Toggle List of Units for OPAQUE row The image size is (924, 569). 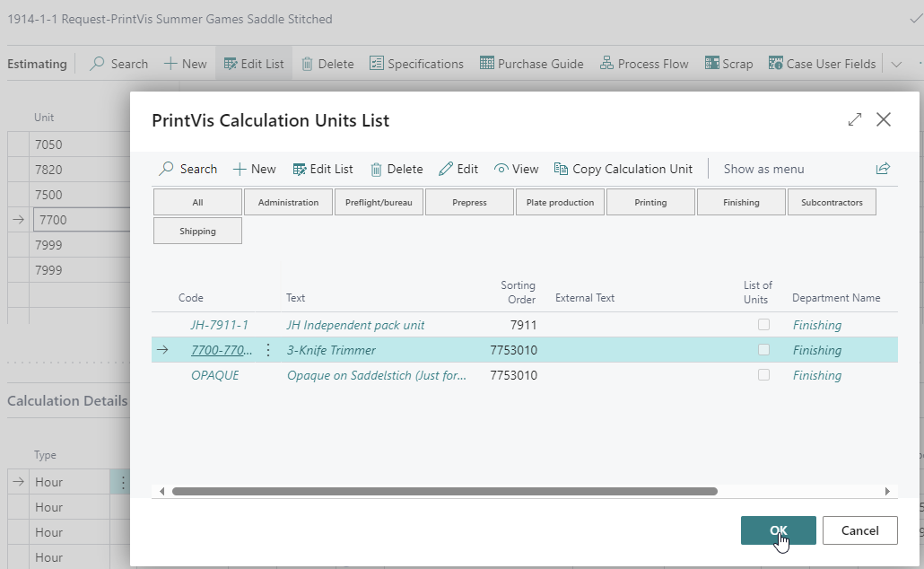coord(763,375)
